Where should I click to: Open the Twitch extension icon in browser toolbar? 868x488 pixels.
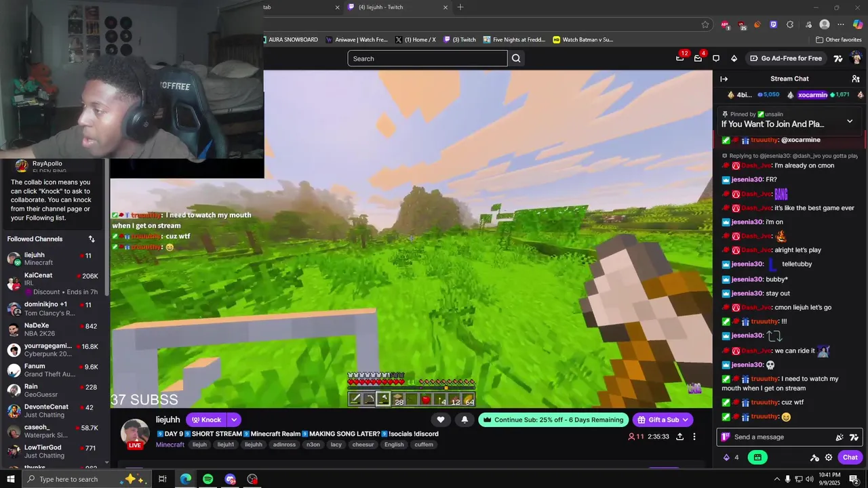click(x=774, y=24)
